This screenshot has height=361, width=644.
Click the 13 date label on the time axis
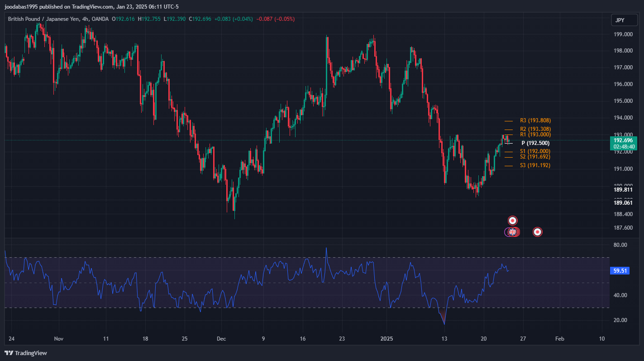[444, 338]
